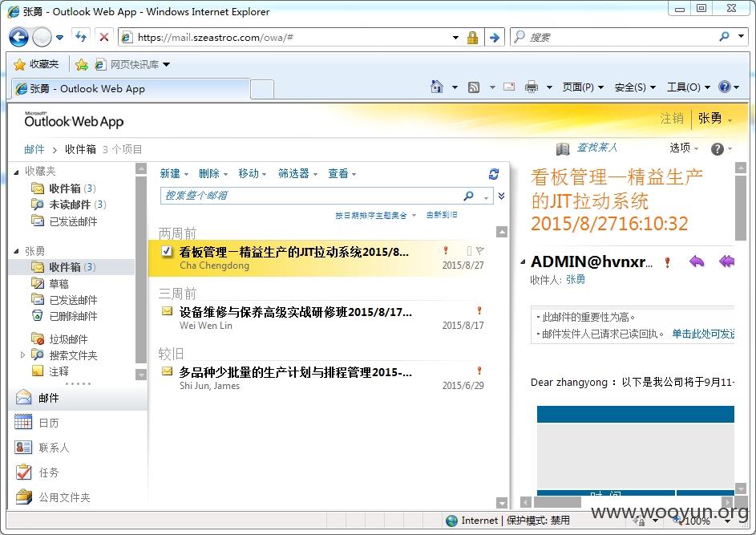Select the 垃圾邮件 junk folder

click(x=68, y=339)
